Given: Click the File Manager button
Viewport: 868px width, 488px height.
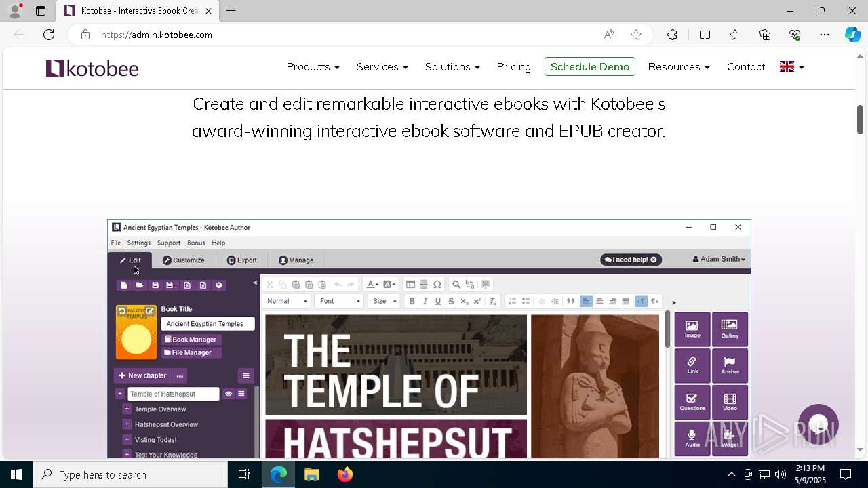Looking at the screenshot, I should (191, 352).
